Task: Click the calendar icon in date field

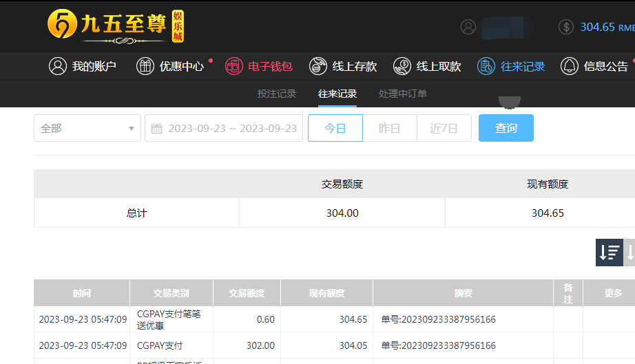Action: click(x=156, y=129)
